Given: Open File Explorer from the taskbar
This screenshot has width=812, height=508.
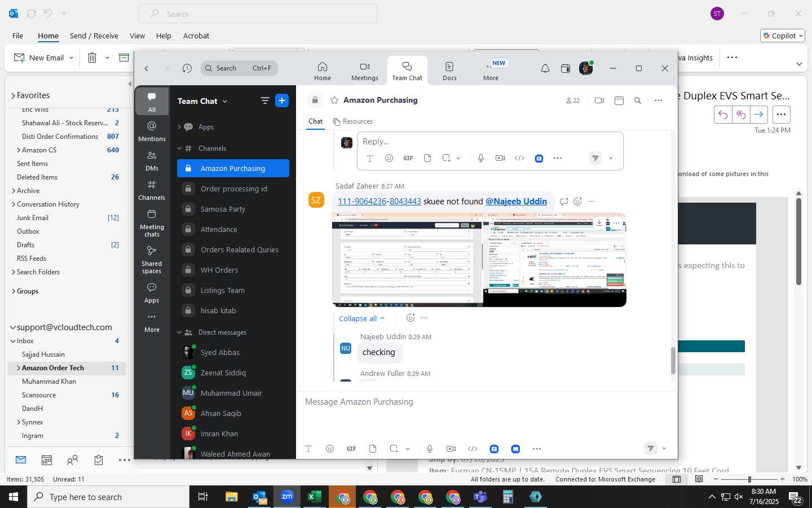Looking at the screenshot, I should 232,497.
